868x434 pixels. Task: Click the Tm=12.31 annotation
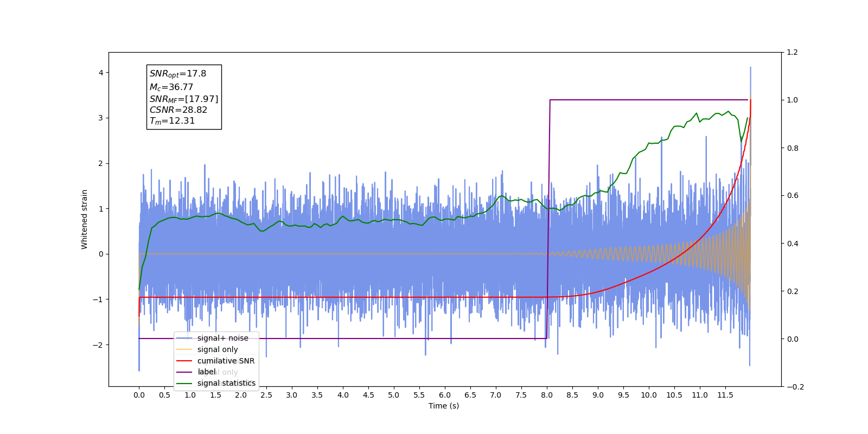[x=172, y=121]
